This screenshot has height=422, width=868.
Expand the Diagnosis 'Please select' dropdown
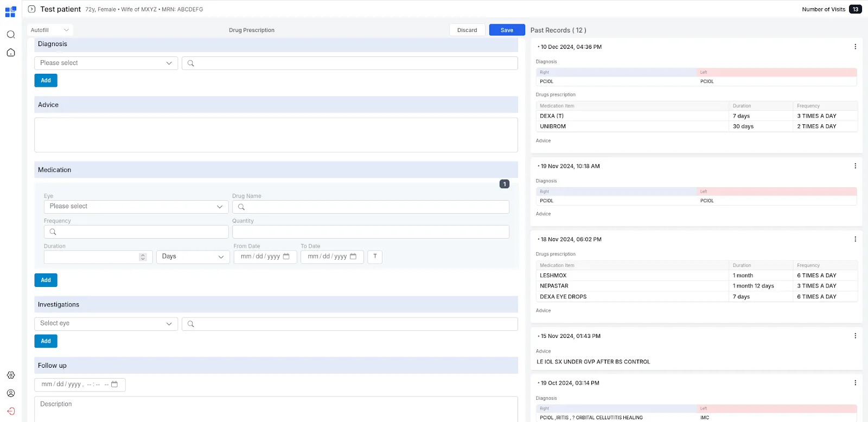point(106,63)
